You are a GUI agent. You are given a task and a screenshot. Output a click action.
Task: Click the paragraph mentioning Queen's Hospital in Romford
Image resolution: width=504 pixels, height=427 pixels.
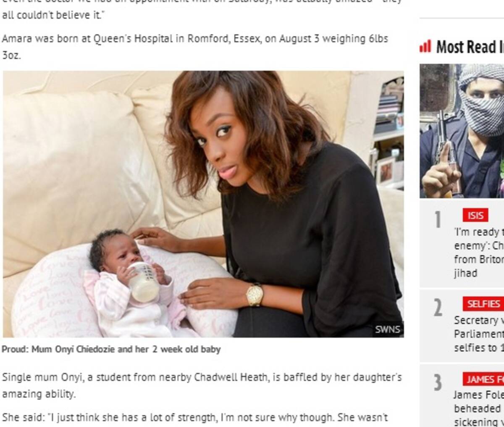[195, 47]
